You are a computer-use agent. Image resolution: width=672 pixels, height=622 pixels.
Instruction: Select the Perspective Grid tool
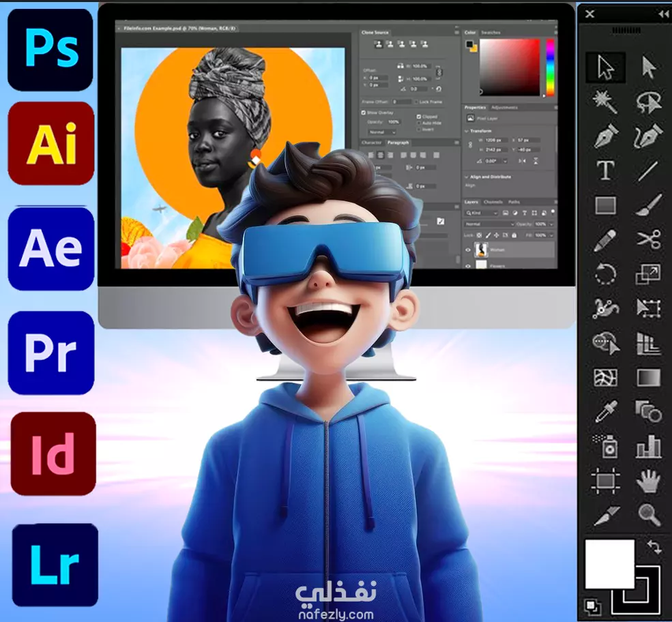[x=648, y=343]
